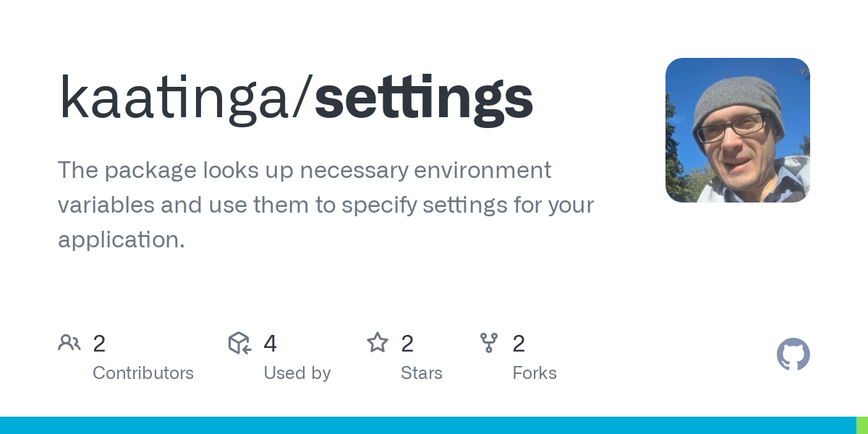Screen dimensions: 868x434
Task: Click the Used by package icon
Action: (x=239, y=343)
